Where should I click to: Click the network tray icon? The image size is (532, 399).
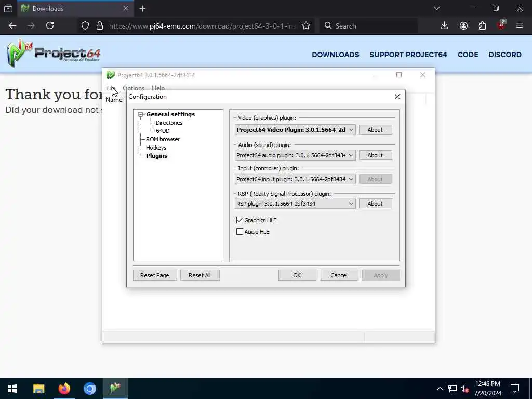(x=453, y=389)
